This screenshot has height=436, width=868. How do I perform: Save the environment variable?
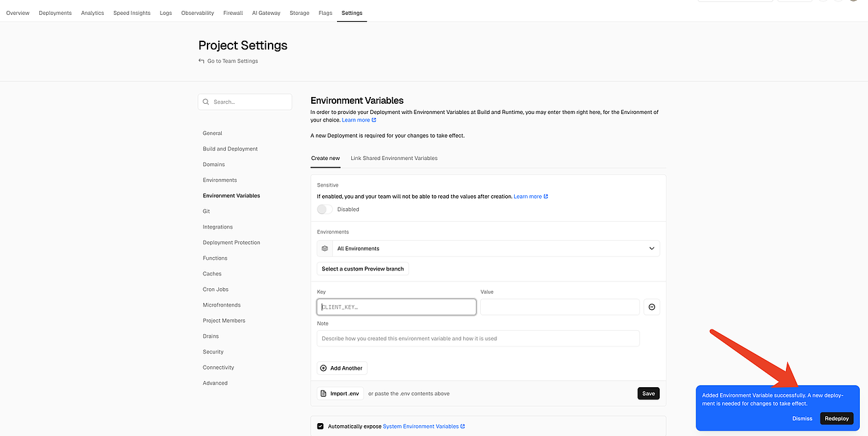coord(648,393)
